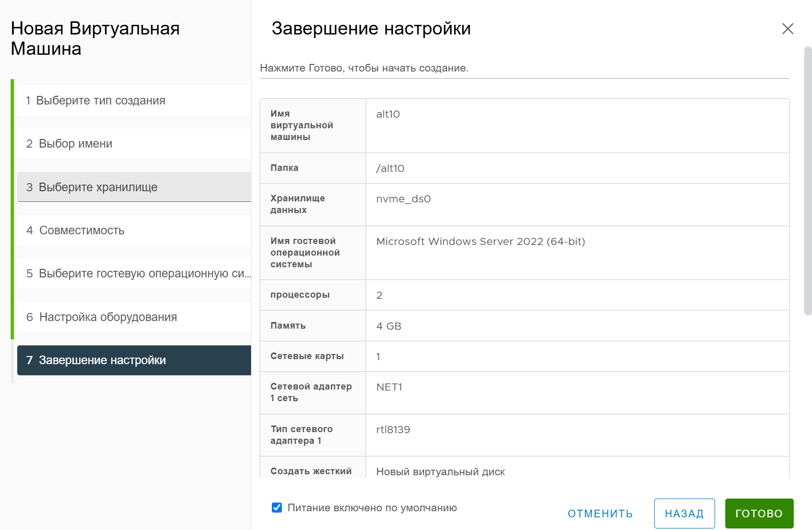
Task: Select step 3 Выберите хранилище
Action: (x=134, y=187)
